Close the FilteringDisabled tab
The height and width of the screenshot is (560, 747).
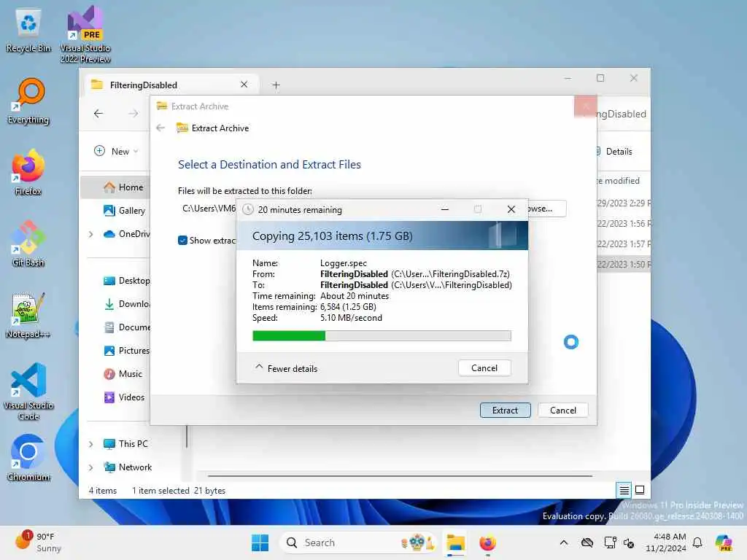(244, 85)
